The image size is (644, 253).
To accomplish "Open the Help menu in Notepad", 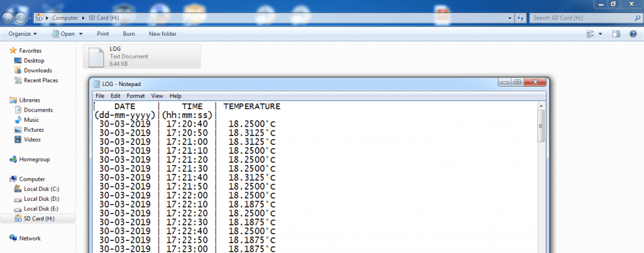I will pyautogui.click(x=175, y=96).
